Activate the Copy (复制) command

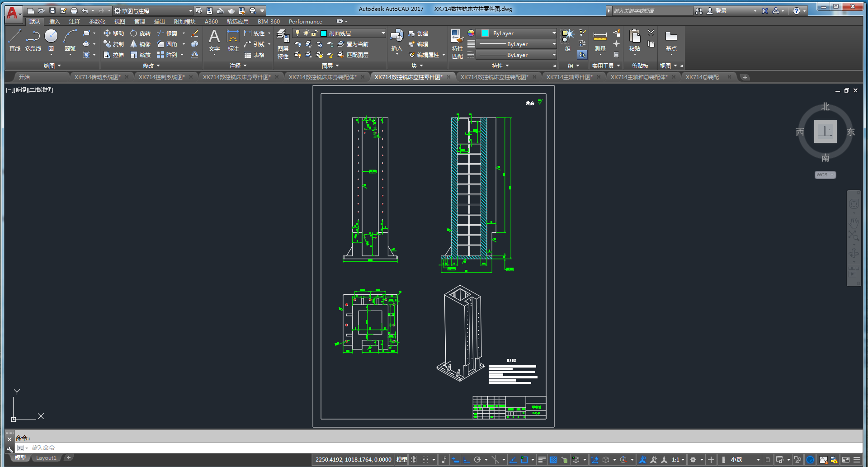click(113, 44)
